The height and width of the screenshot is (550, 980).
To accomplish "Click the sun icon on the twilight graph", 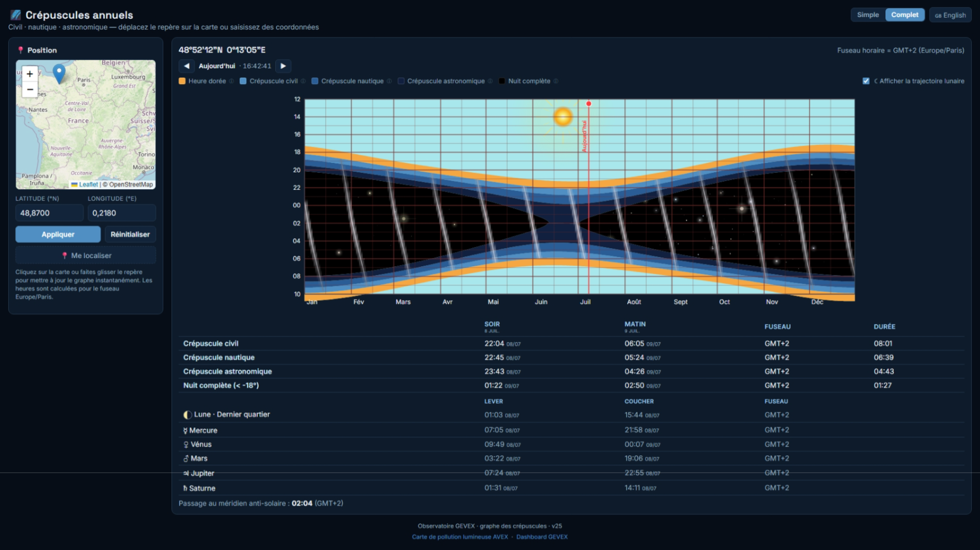I will tap(563, 117).
